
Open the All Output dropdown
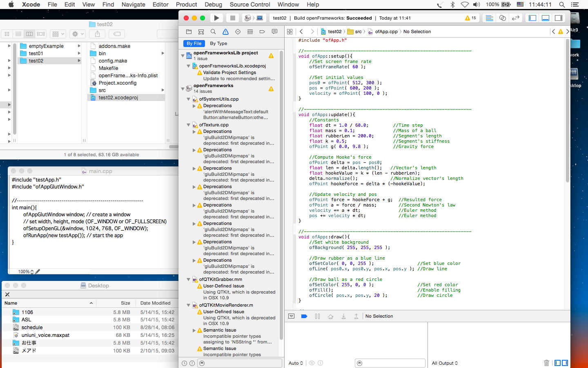click(445, 363)
